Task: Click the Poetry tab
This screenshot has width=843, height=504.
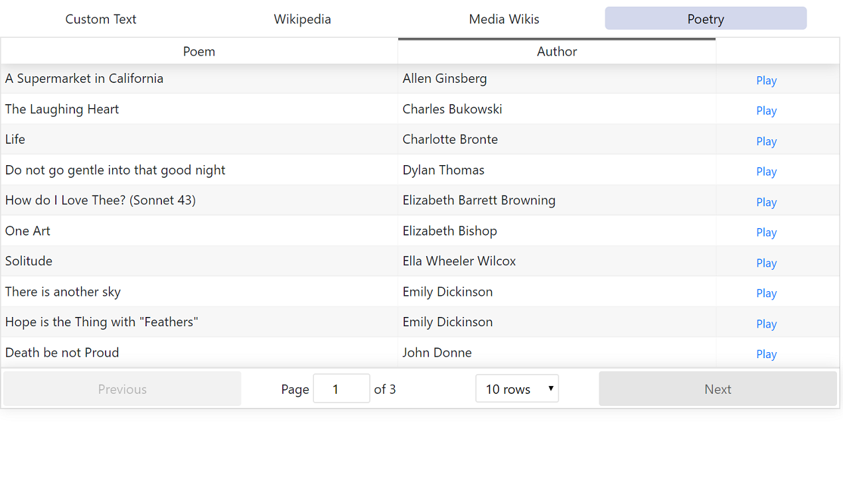Action: pos(706,19)
